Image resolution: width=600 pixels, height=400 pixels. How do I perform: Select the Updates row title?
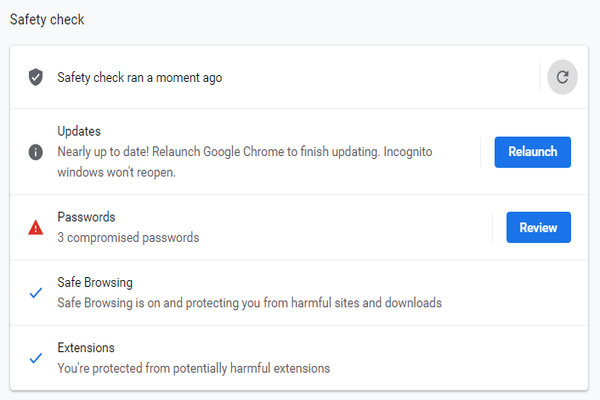click(79, 131)
